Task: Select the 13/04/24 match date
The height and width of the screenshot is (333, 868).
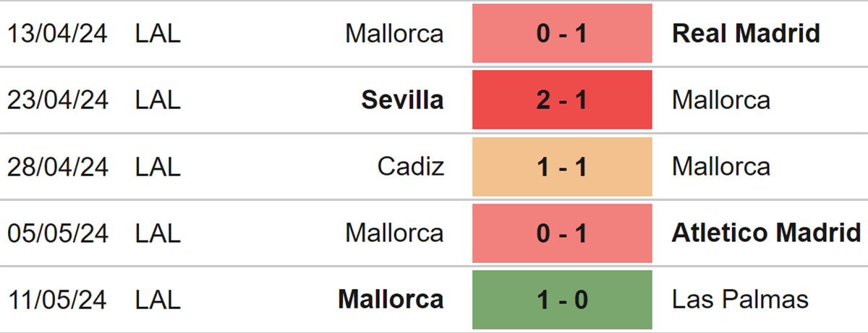Action: pyautogui.click(x=58, y=33)
